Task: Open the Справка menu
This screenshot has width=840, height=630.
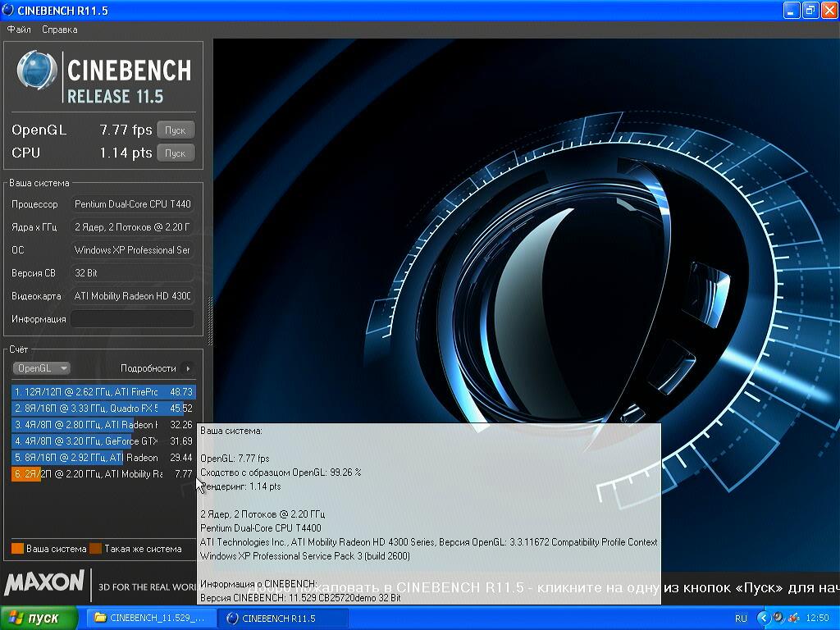Action: 60,30
